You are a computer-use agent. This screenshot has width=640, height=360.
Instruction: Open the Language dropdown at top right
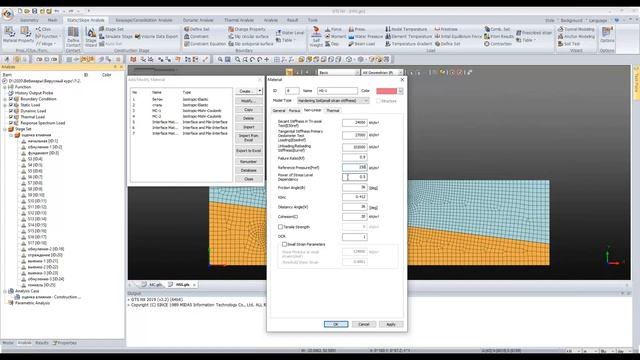tap(598, 20)
